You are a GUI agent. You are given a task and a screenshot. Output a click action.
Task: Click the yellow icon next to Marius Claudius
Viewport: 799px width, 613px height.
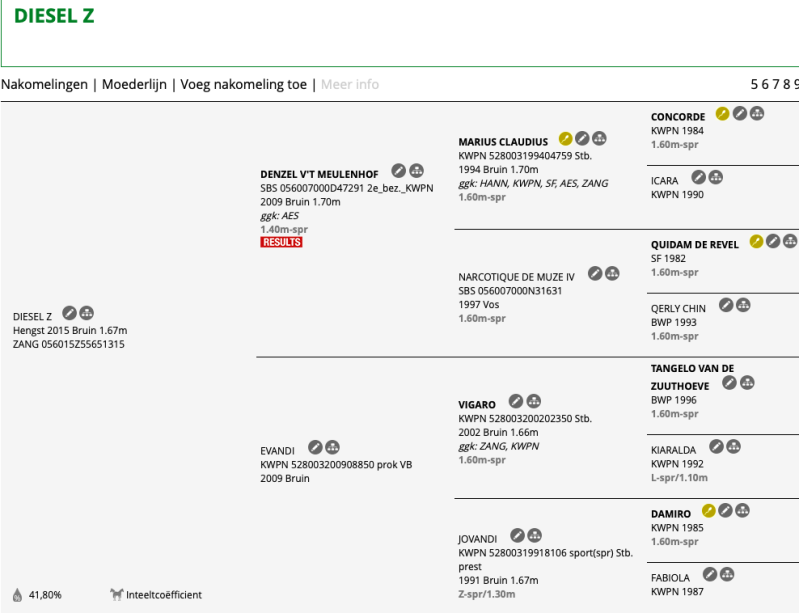tap(565, 138)
